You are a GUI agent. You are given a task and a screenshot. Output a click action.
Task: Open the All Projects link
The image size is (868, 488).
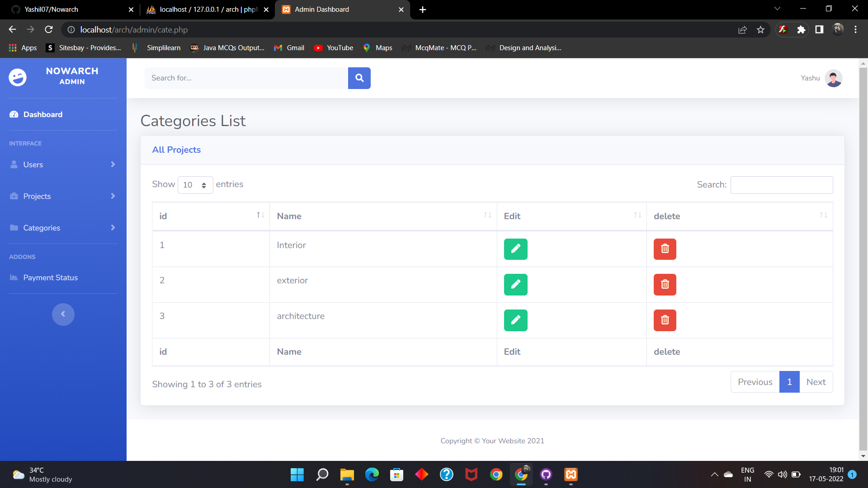click(176, 150)
